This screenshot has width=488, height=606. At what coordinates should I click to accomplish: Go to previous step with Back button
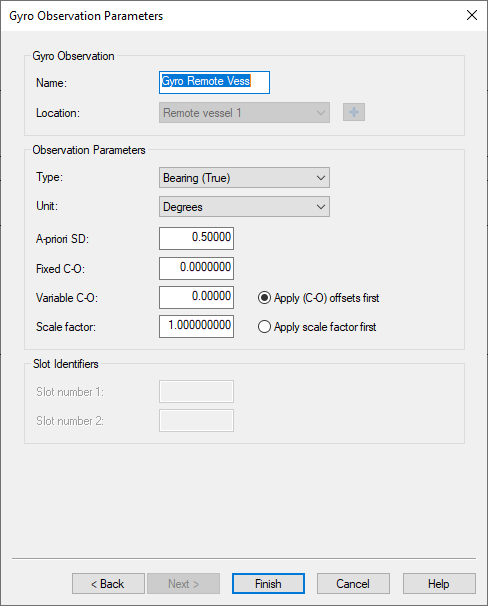tap(108, 584)
